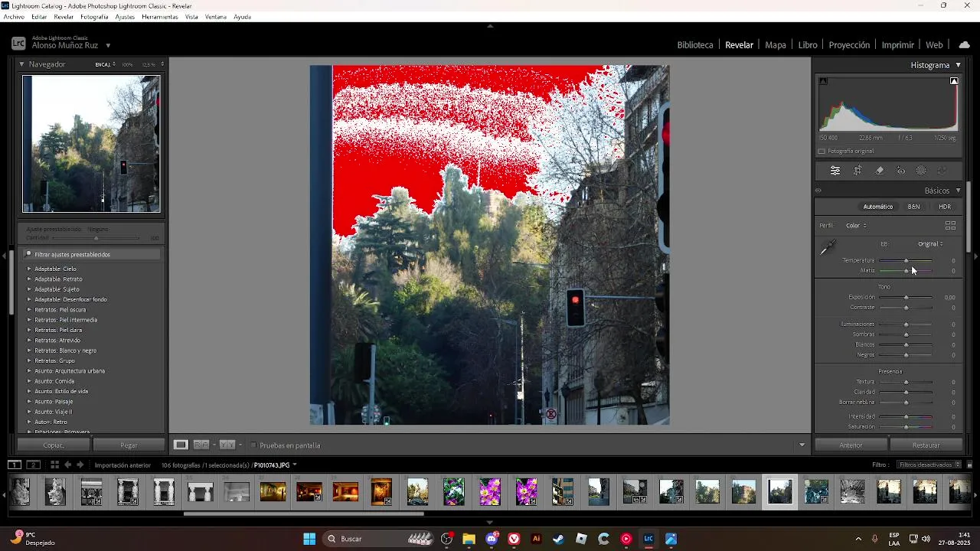Select second window display 2
This screenshot has width=980, height=551.
(x=34, y=465)
